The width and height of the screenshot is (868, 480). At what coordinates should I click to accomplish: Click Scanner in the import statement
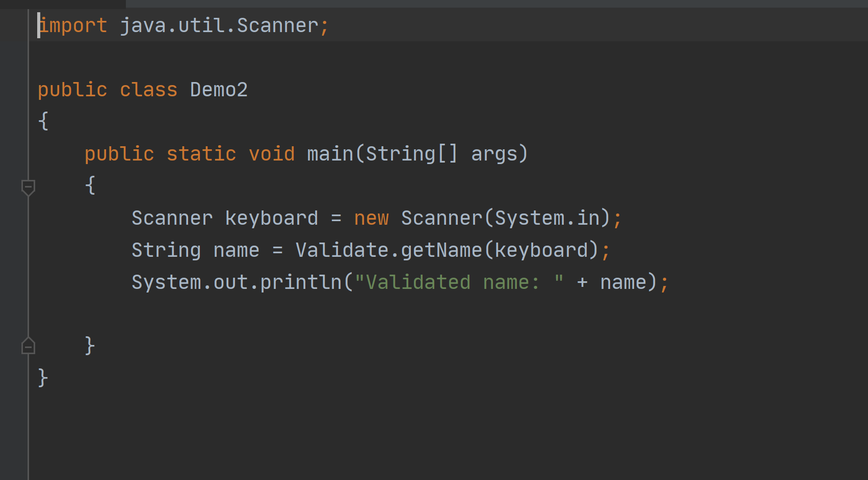coord(277,25)
